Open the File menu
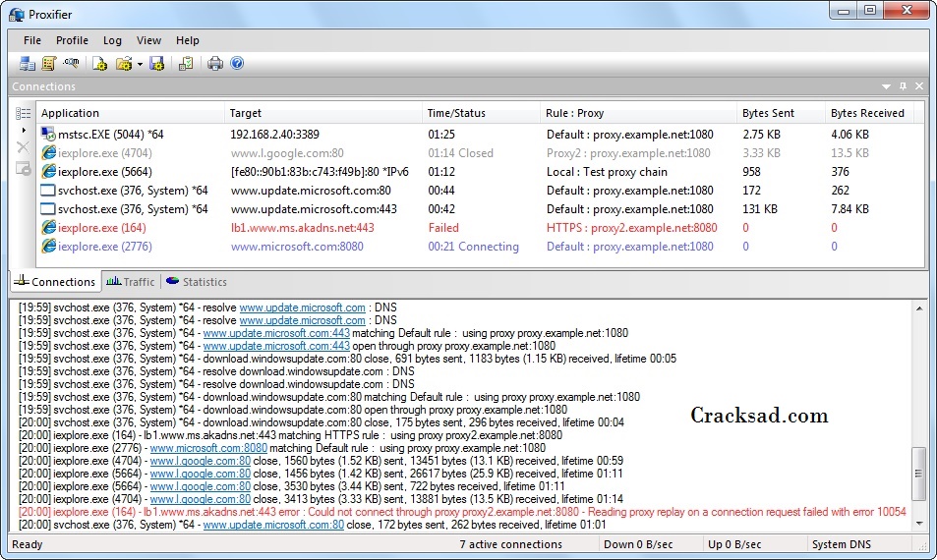Screen dimensions: 937x560 pos(32,40)
